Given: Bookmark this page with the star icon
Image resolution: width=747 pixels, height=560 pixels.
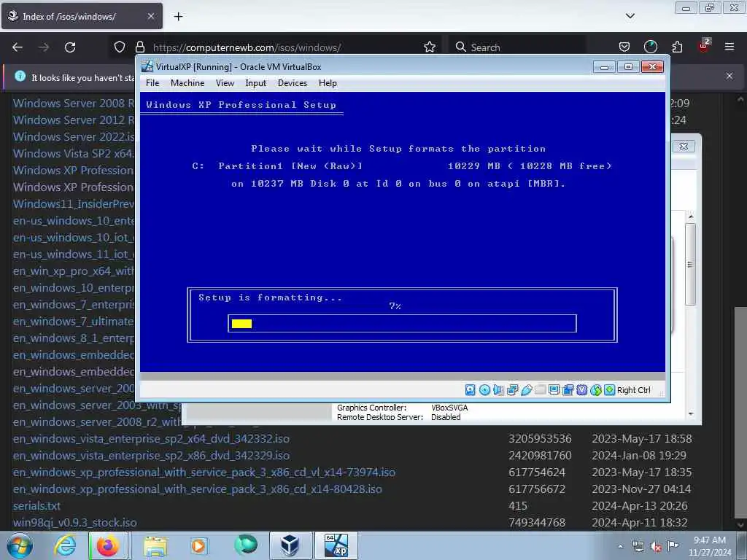Looking at the screenshot, I should (x=429, y=47).
